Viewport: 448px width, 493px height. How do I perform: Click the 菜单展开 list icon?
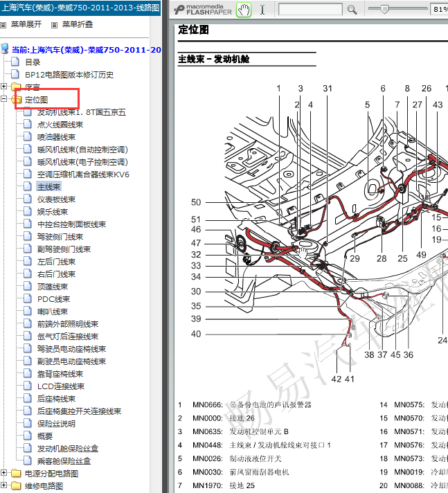[x=3, y=25]
